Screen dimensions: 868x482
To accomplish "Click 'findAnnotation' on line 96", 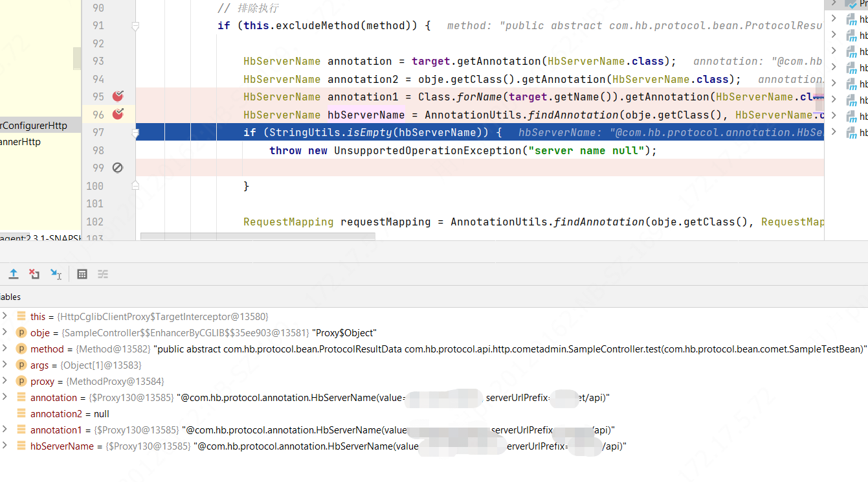I will pyautogui.click(x=573, y=115).
